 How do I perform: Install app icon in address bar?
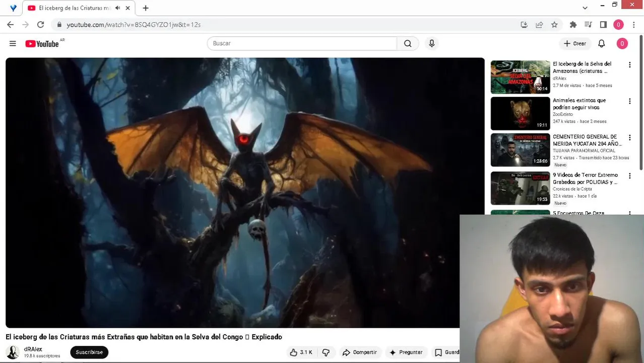[x=524, y=24]
